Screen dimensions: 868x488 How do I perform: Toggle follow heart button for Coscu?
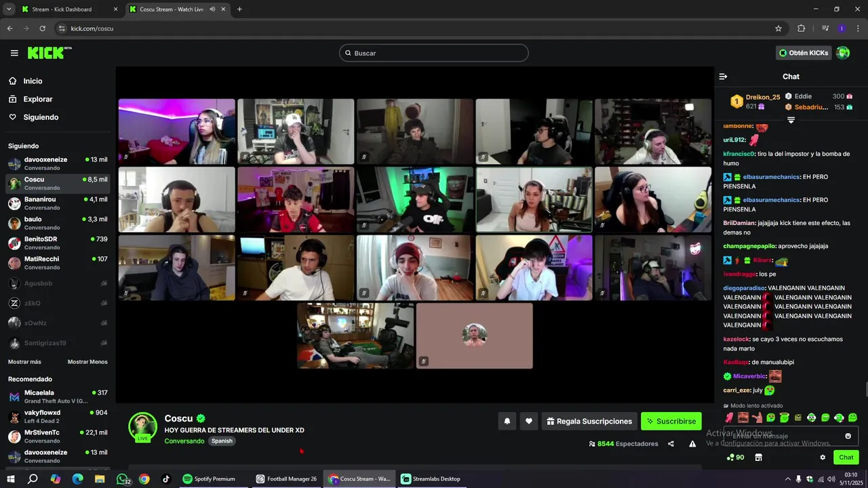click(x=529, y=421)
